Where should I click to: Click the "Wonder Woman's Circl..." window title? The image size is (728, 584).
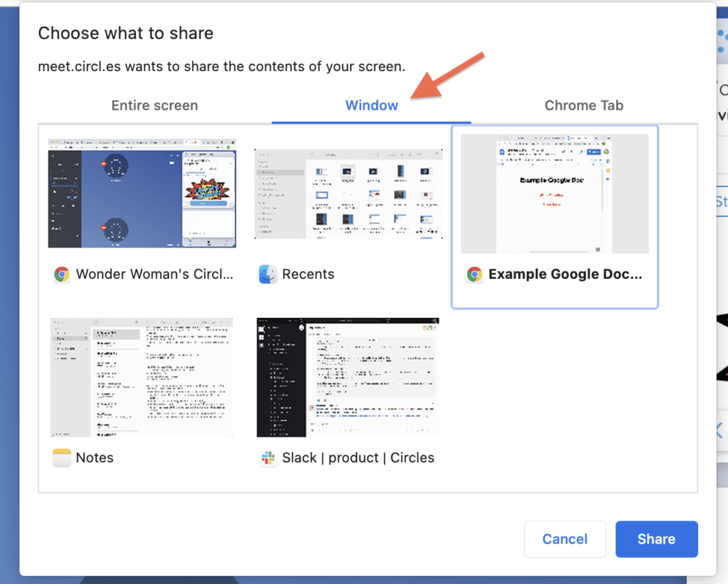[154, 274]
